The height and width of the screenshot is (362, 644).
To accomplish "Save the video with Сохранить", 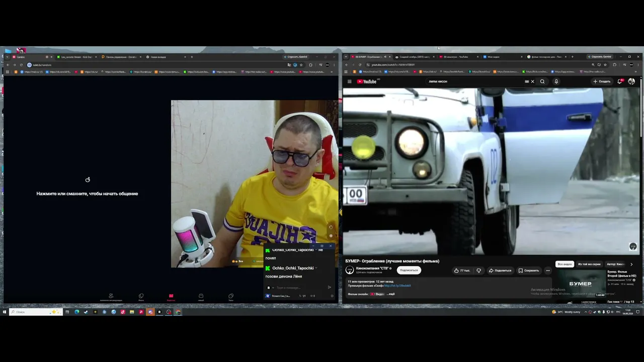I will (529, 270).
